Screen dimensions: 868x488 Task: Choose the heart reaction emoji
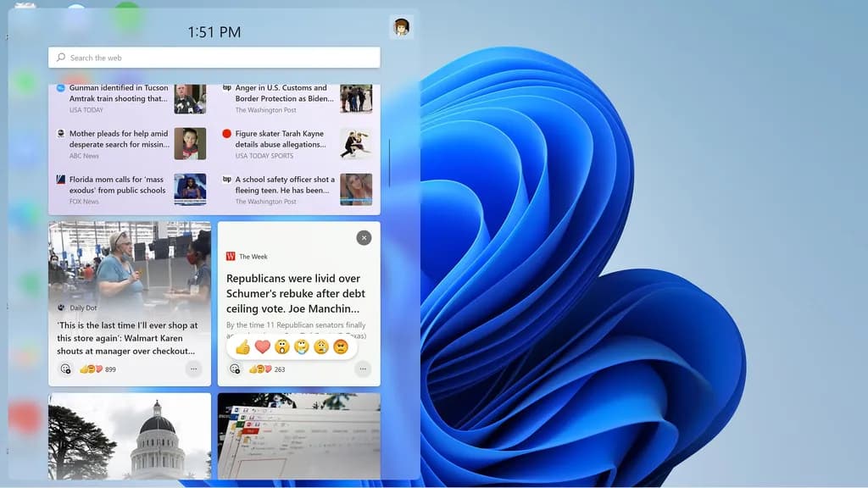(x=263, y=347)
